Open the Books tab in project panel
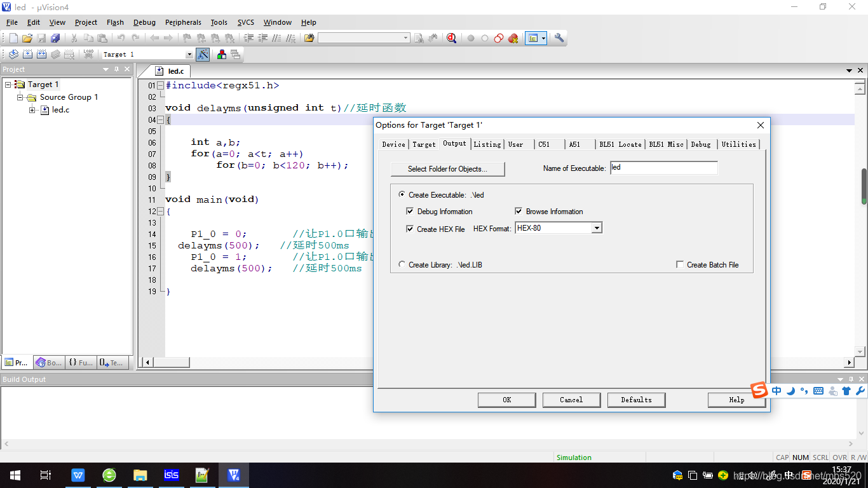This screenshot has height=488, width=868. click(49, 362)
